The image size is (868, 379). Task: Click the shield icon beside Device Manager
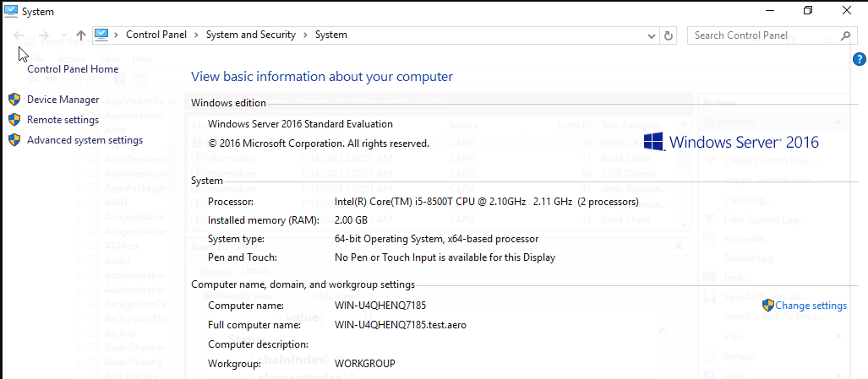[14, 99]
